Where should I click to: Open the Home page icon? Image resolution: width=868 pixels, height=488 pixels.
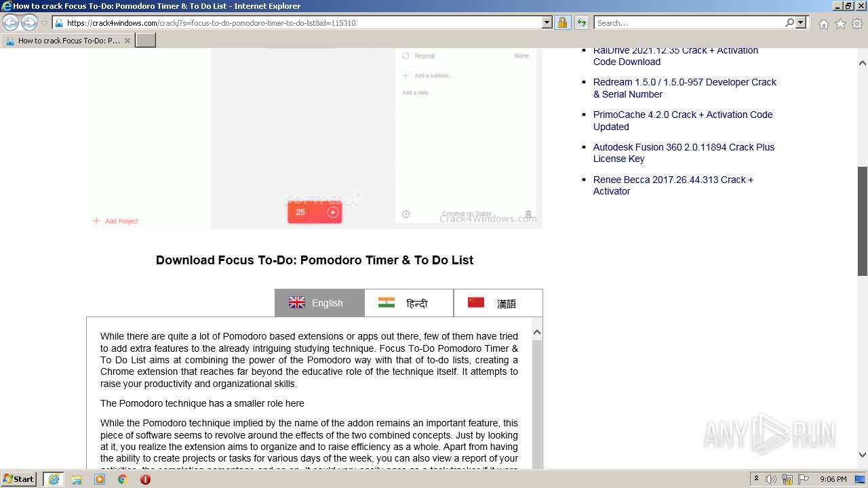(x=823, y=24)
